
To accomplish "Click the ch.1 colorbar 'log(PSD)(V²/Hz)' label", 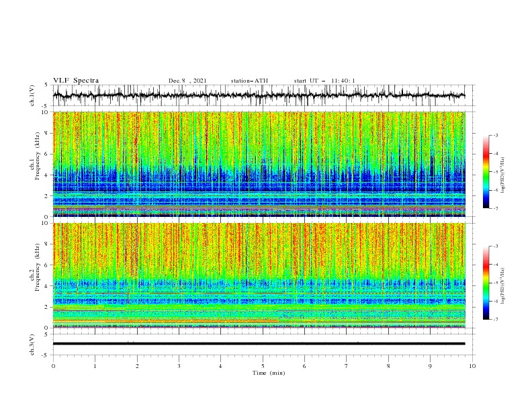I will 503,175.
